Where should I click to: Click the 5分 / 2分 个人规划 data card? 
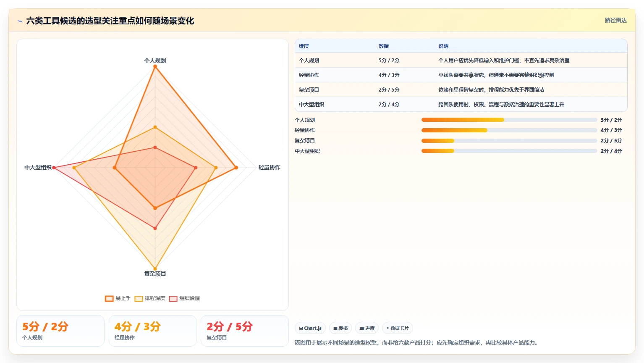coord(60,331)
